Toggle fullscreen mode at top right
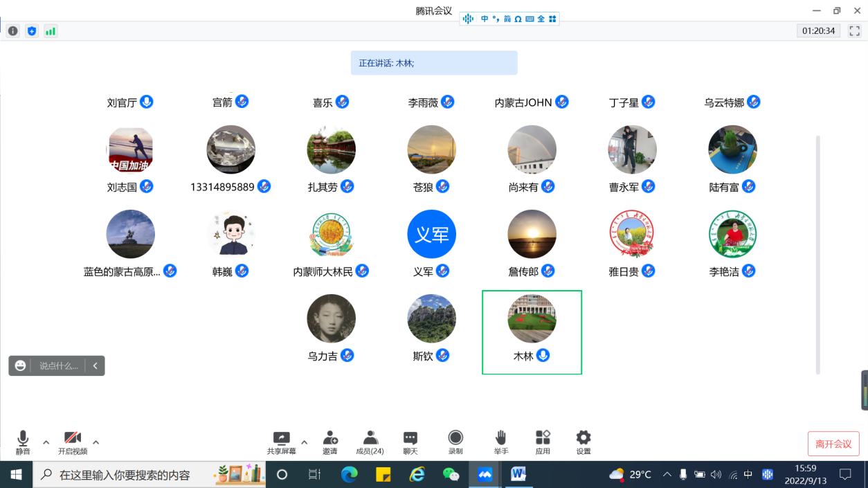 tap(854, 31)
